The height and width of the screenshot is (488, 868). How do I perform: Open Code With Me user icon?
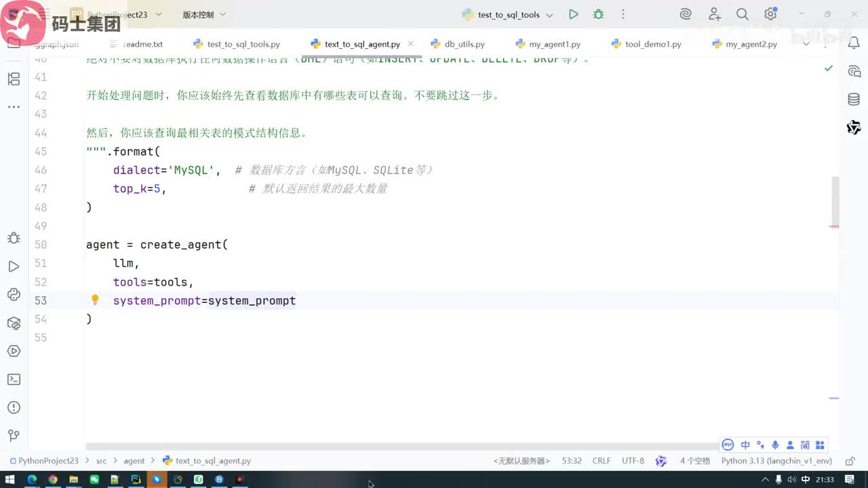(715, 14)
